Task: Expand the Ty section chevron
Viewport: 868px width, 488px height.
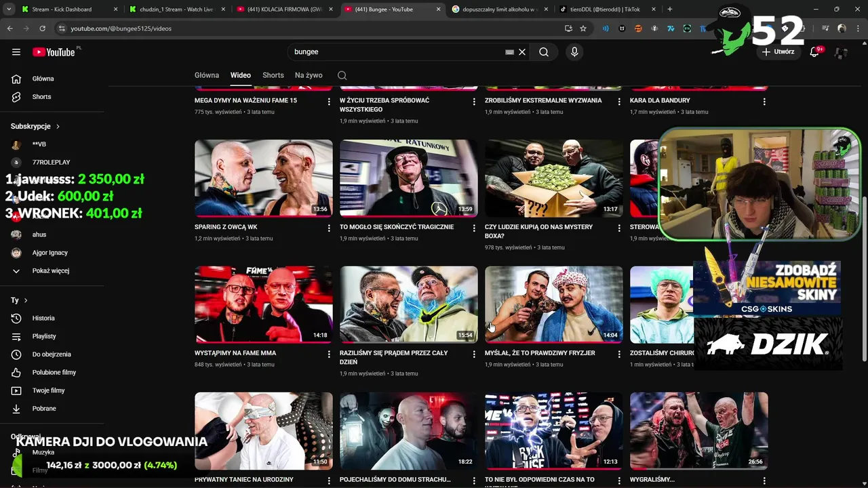Action: [x=26, y=300]
